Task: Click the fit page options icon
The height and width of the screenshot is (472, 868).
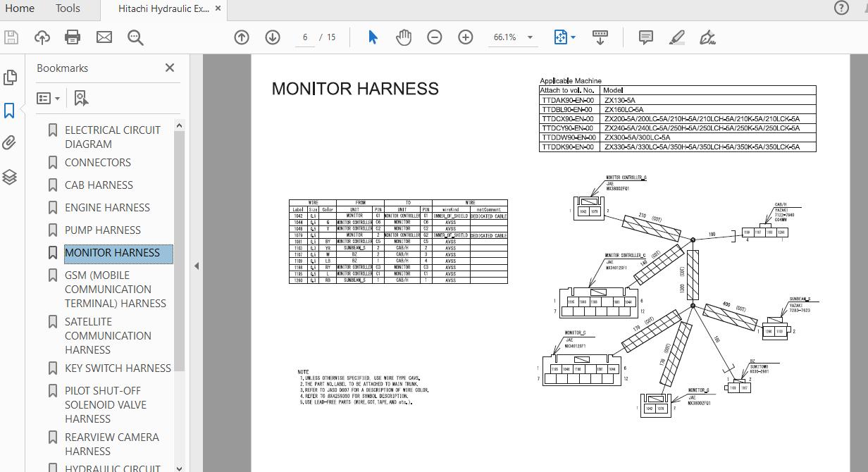Action: (x=561, y=37)
